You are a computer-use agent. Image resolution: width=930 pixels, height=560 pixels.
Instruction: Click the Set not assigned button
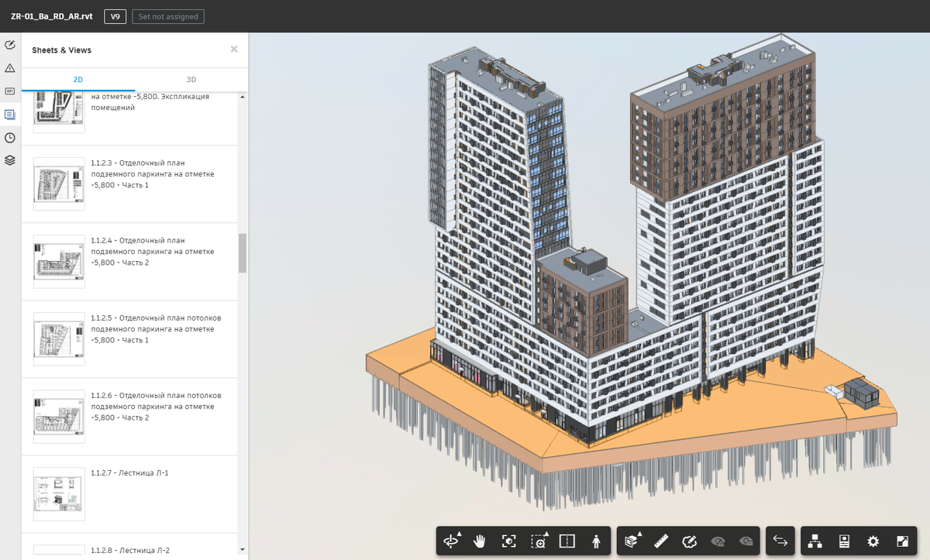pyautogui.click(x=167, y=15)
